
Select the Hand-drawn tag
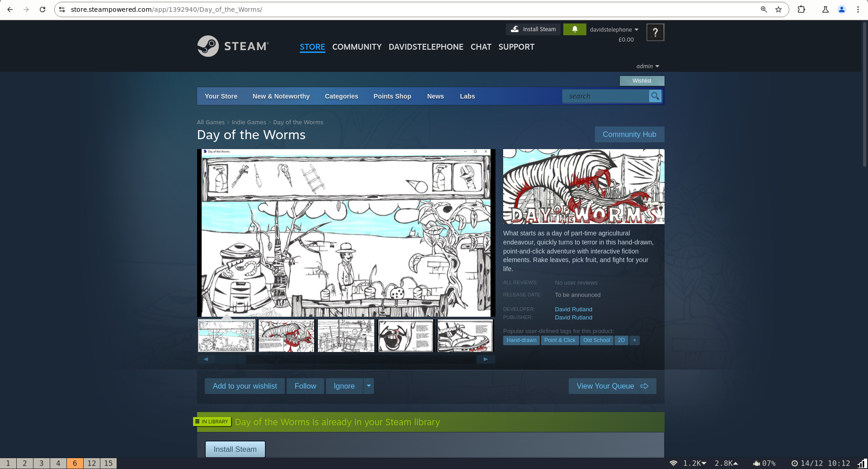coord(521,340)
